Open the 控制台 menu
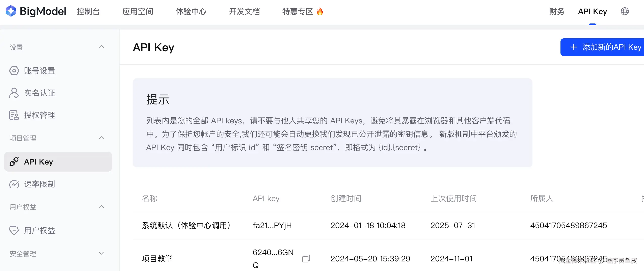The width and height of the screenshot is (644, 271). 88,11
